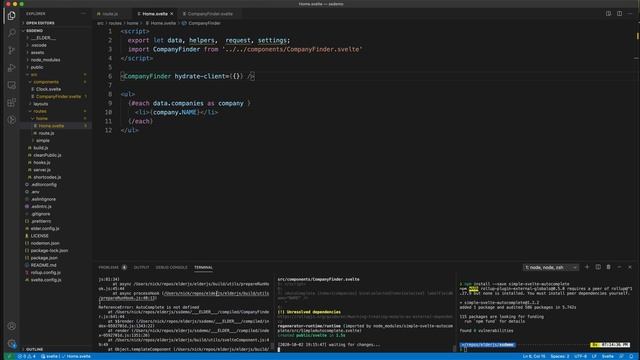The width and height of the screenshot is (640, 360).
Task: Select the Terminal panel tab
Action: click(203, 267)
